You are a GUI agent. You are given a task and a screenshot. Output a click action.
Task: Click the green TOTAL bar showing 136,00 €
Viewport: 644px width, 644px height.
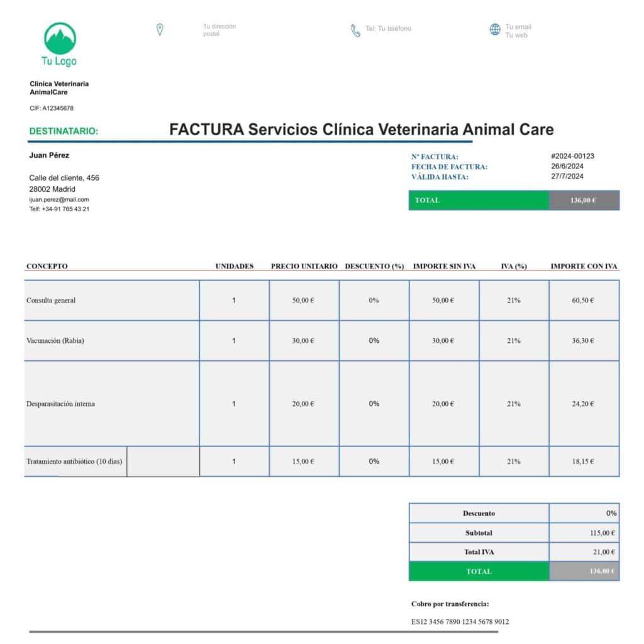[x=478, y=200]
